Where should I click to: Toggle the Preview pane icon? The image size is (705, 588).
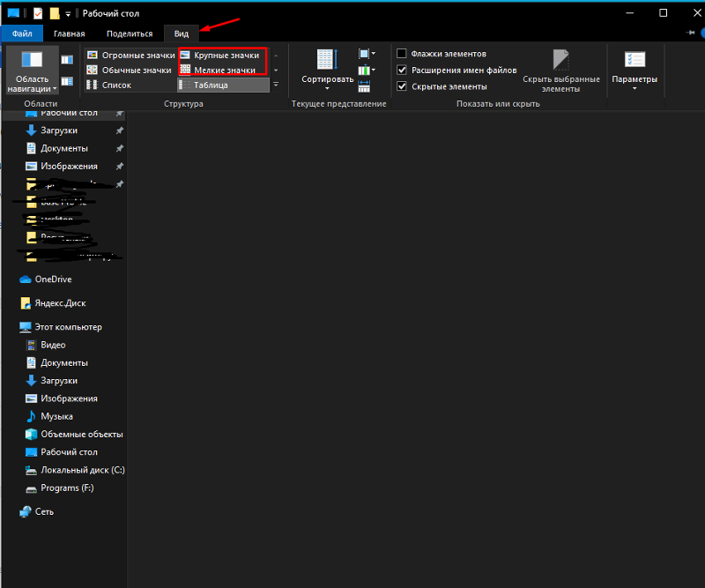tap(67, 60)
